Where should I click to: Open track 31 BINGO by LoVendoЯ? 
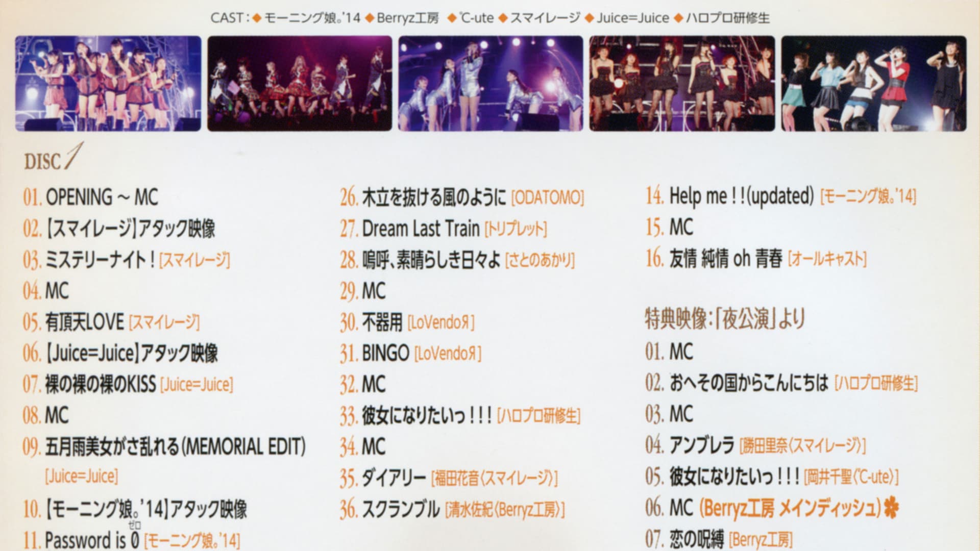[408, 352]
